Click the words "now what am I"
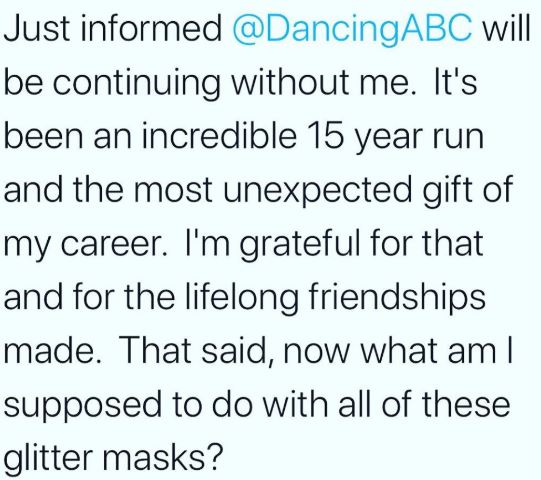This screenshot has height=480, width=541. [398, 352]
